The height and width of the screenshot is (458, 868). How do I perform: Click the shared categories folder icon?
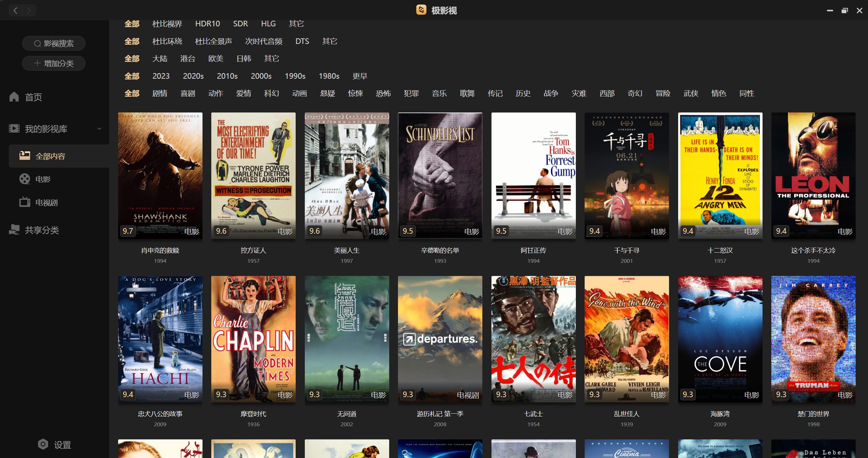(x=14, y=230)
